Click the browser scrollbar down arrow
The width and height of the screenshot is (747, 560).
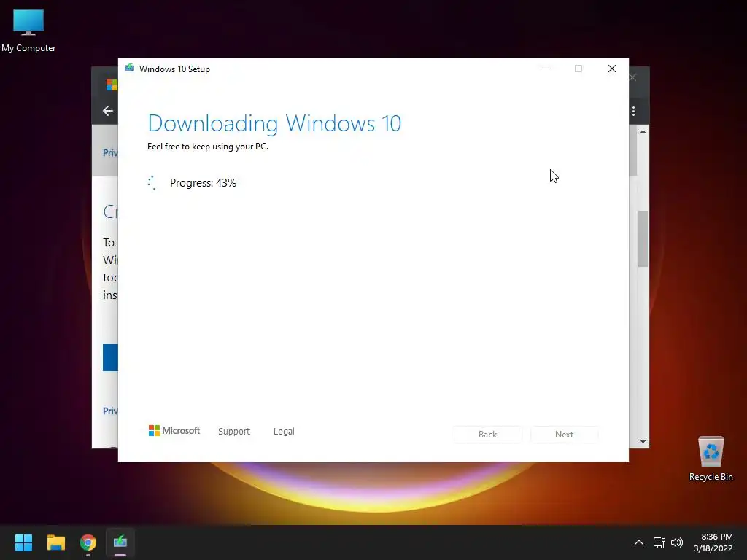643,442
